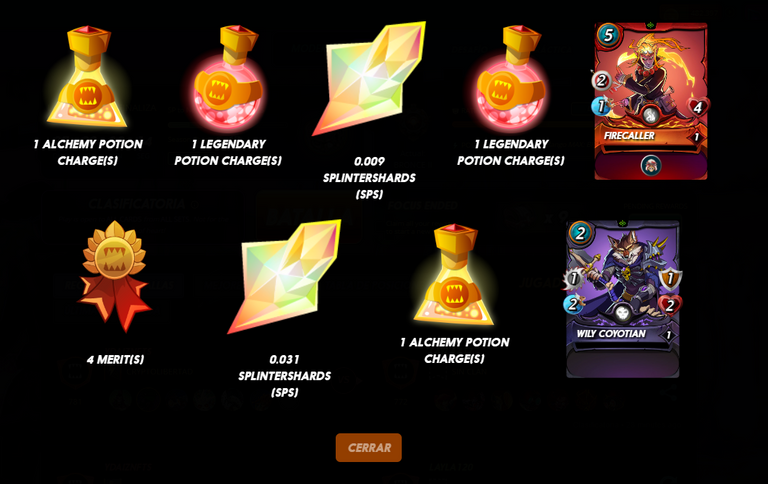Select the first Legendary Potion red orb
Screen dimensions: 768x484
coord(228,78)
